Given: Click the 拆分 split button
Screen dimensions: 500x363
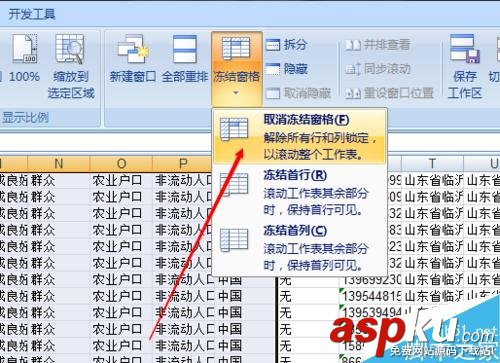Looking at the screenshot, I should tap(287, 44).
